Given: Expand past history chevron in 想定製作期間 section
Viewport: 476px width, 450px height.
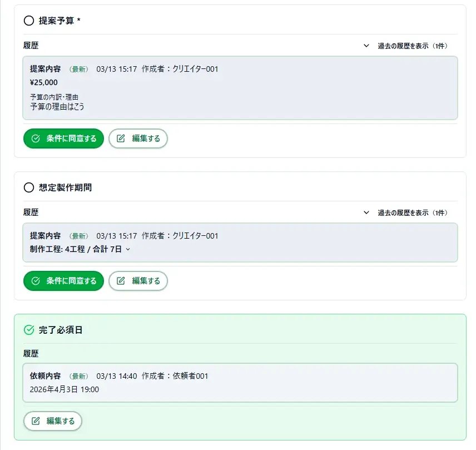Looking at the screenshot, I should point(366,212).
